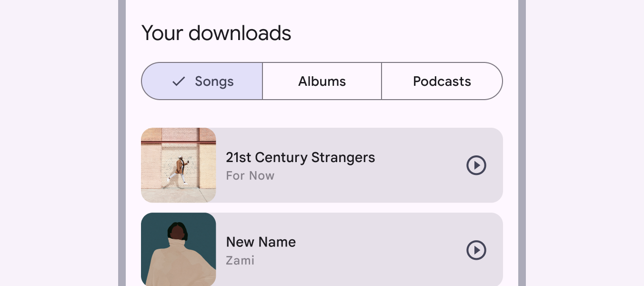Select the "For Now" artist subtitle
Image resolution: width=644 pixels, height=286 pixels.
tap(250, 176)
